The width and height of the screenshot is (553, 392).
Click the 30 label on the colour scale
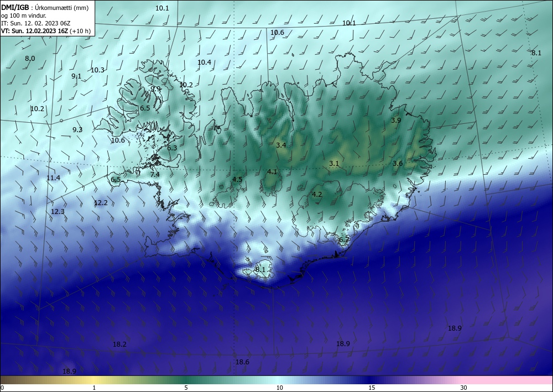pos(464,388)
